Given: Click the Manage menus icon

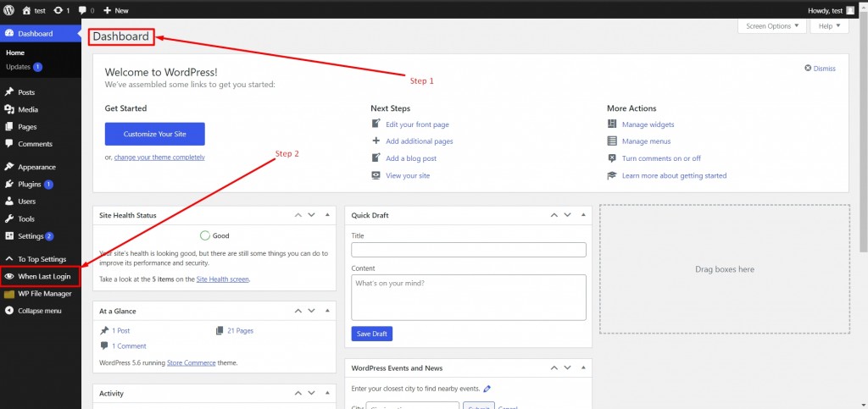Looking at the screenshot, I should click(x=612, y=141).
